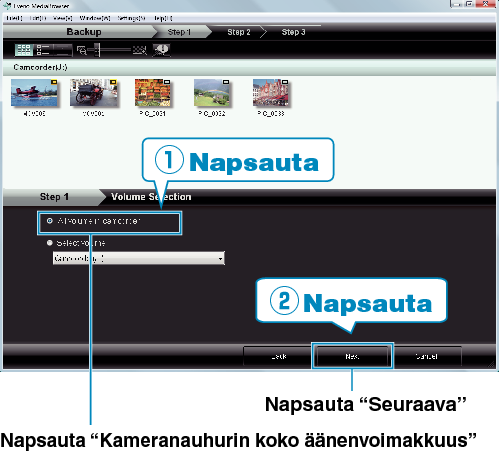Viewport: 499px width, 452px height.
Task: Select the seaplane video thumbnail
Action: (34, 93)
